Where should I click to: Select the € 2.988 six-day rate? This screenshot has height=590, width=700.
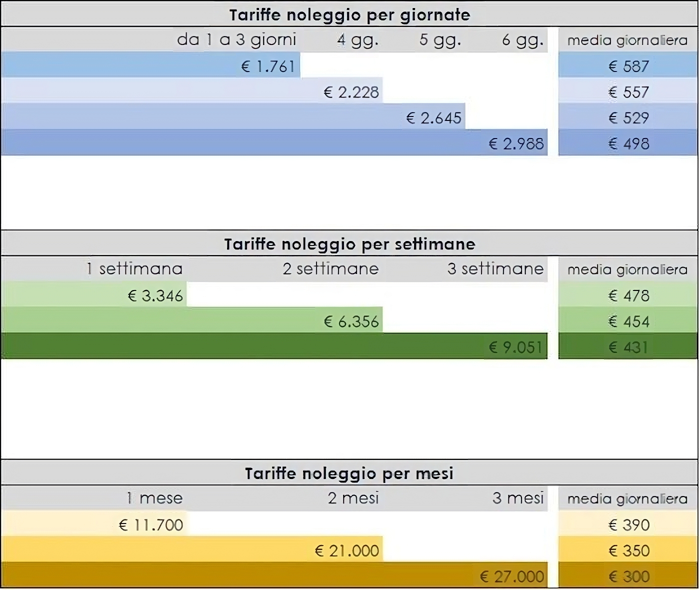tap(516, 144)
